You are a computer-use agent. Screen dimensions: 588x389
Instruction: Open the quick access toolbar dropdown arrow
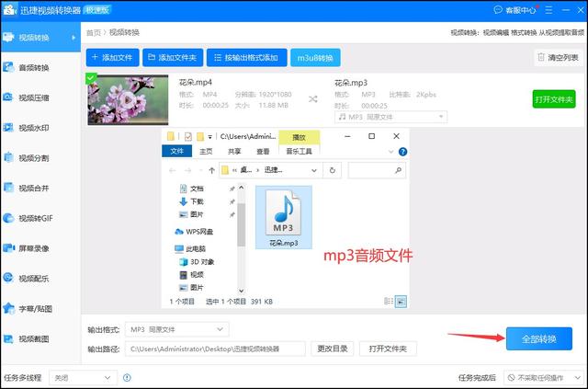210,136
